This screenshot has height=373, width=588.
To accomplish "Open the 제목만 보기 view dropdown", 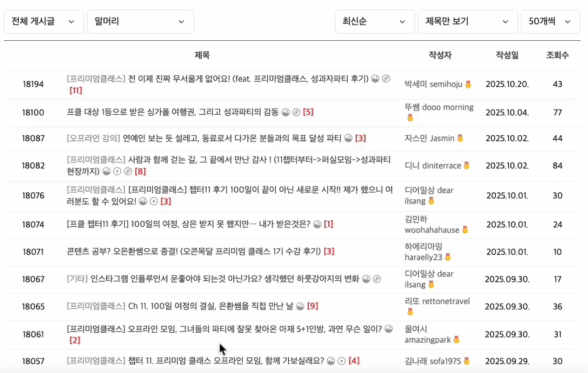I will tap(467, 22).
